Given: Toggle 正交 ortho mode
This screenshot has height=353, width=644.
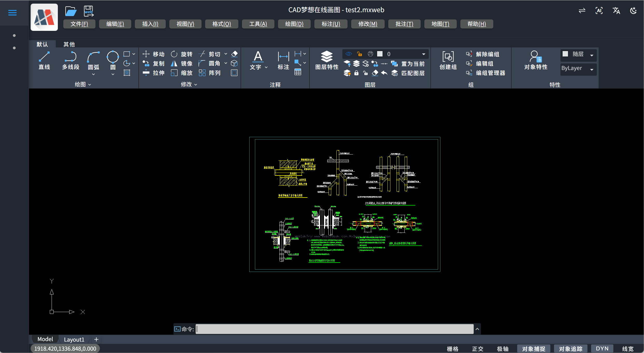Looking at the screenshot, I should coord(477,349).
